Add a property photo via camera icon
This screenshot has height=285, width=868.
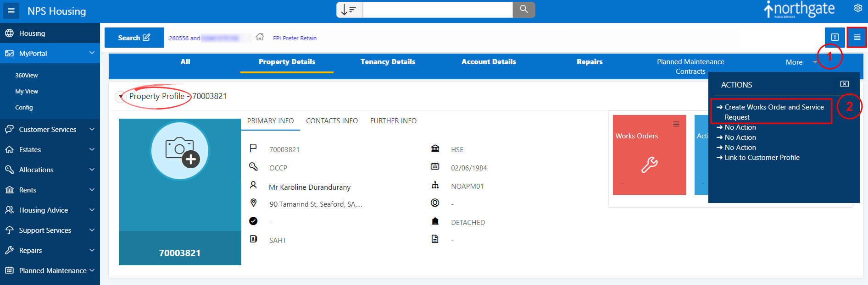pos(180,151)
